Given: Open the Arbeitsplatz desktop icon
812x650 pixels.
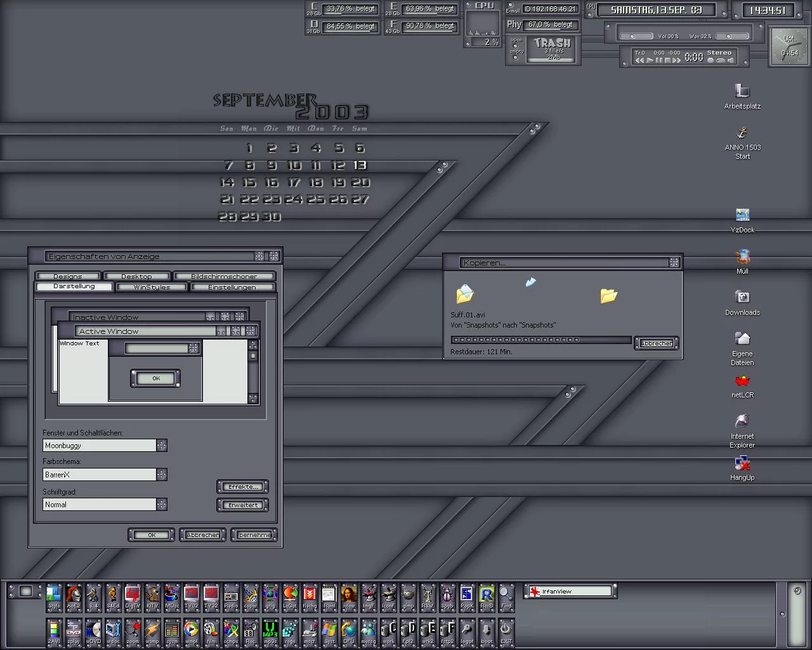Looking at the screenshot, I should point(742,92).
